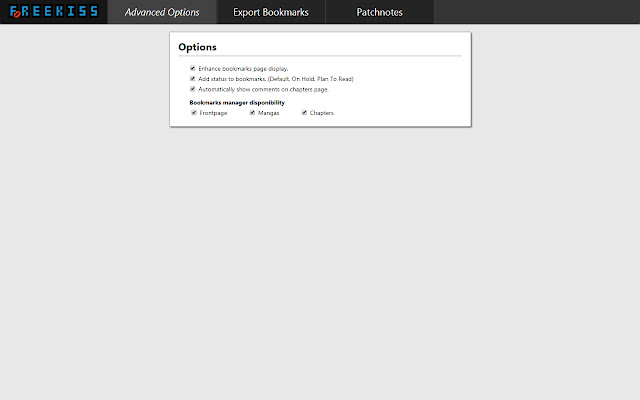Click the Add status to bookmarks label text
640x400 pixels.
pos(276,79)
